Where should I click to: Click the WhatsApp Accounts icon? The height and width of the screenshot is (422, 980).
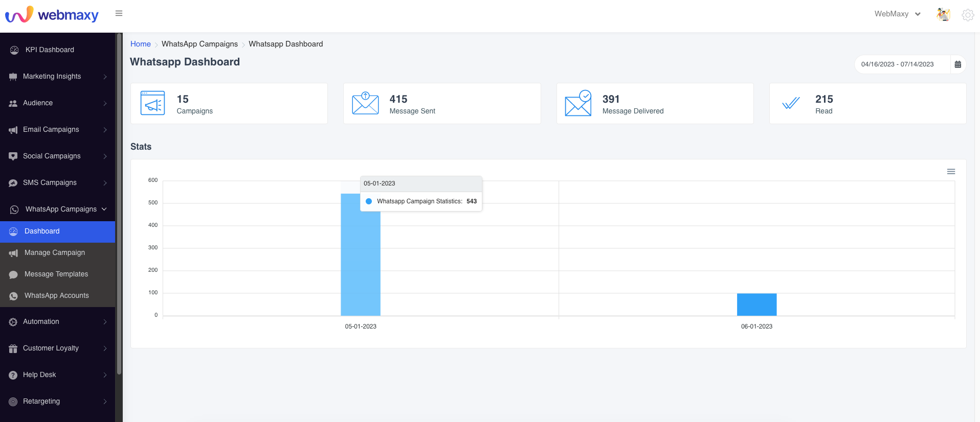click(13, 296)
